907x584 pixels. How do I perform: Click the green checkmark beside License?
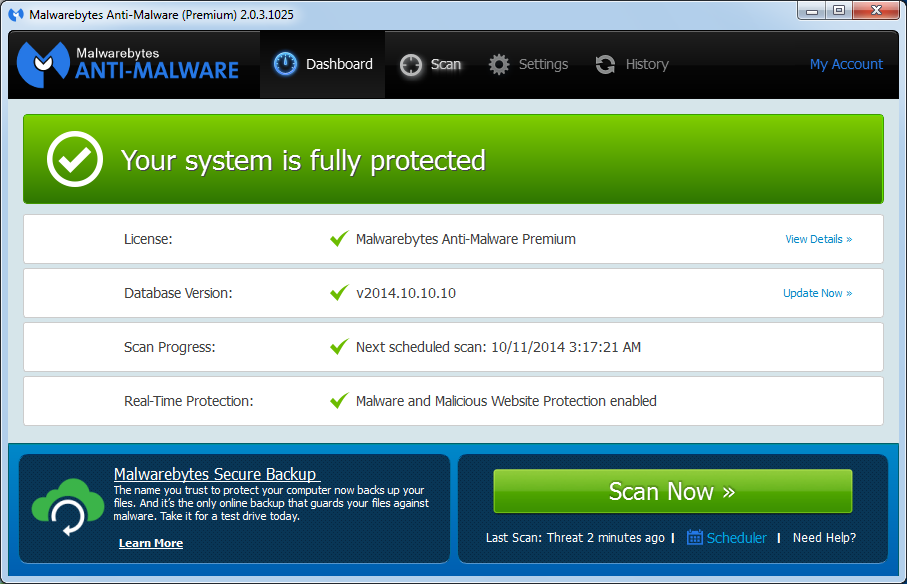(339, 239)
